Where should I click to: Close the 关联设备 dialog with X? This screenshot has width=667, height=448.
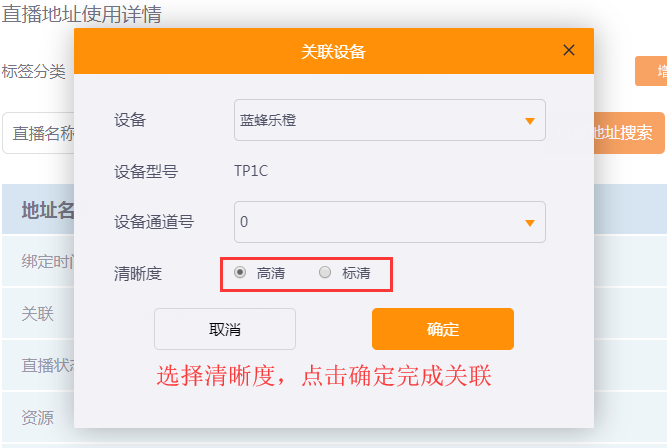569,50
